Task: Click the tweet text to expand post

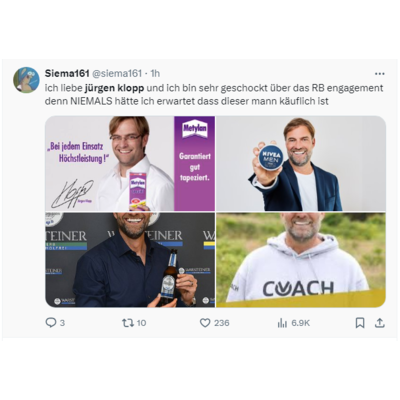Action: [x=214, y=95]
